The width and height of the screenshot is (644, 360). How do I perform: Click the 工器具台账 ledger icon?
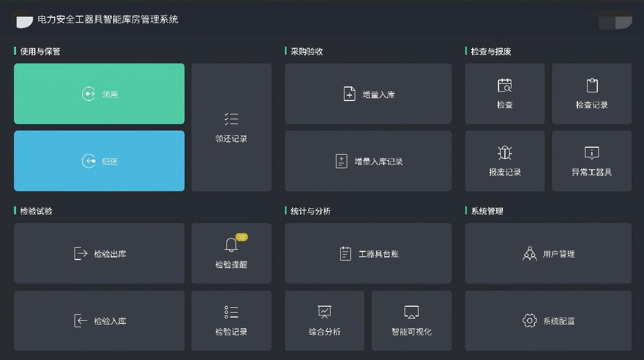(346, 253)
